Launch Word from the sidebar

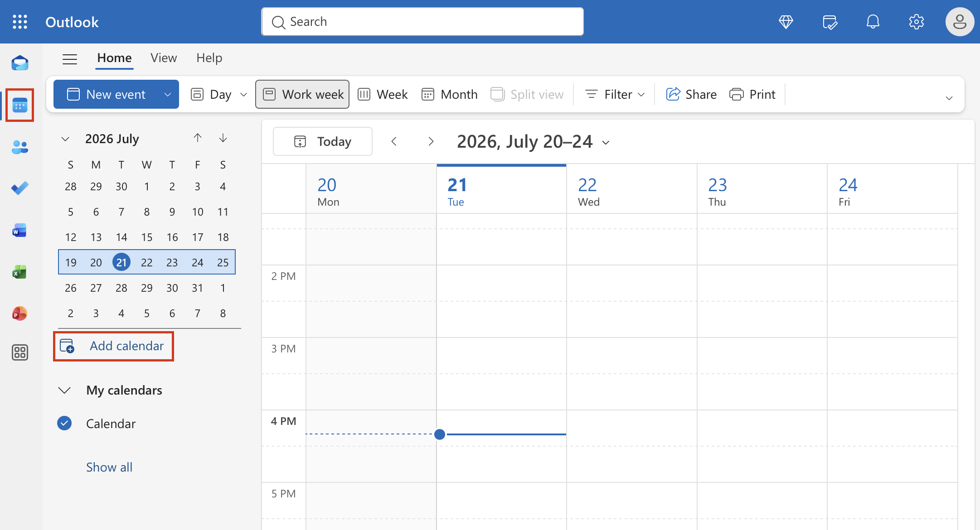tap(20, 230)
